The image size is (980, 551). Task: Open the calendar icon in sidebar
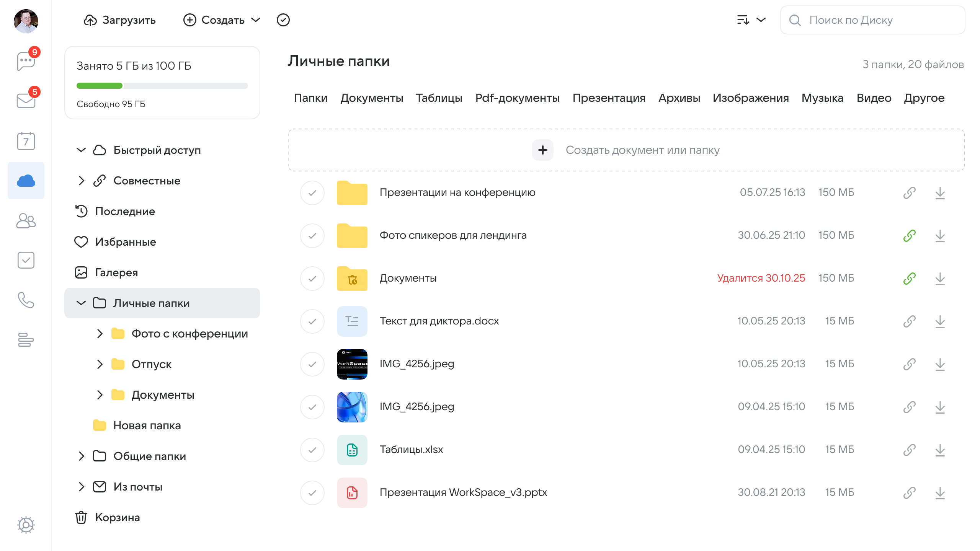[26, 141]
